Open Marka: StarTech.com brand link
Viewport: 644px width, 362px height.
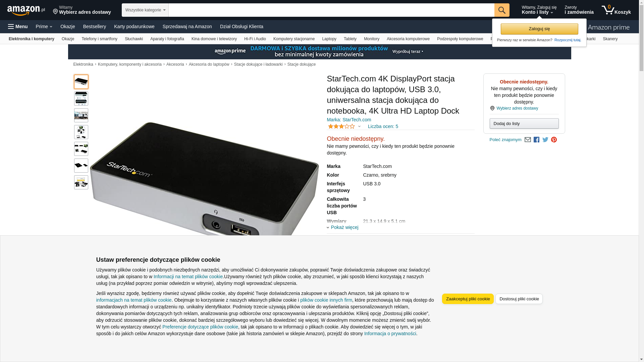click(x=348, y=120)
